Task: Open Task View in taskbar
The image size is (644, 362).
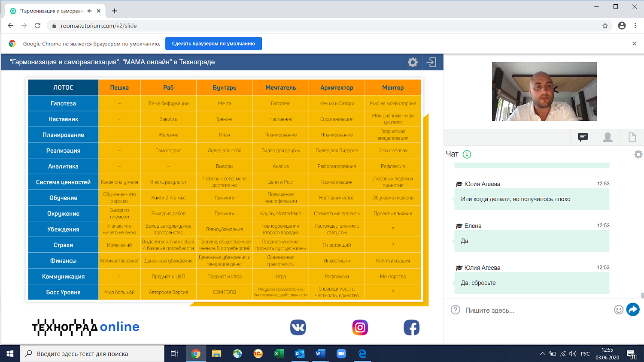Action: click(x=174, y=354)
